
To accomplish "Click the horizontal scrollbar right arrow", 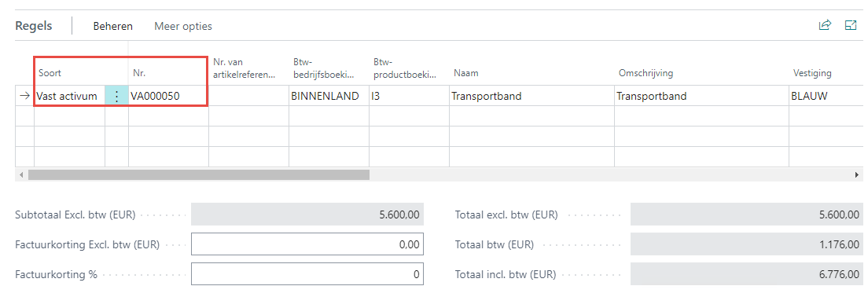I will [857, 174].
